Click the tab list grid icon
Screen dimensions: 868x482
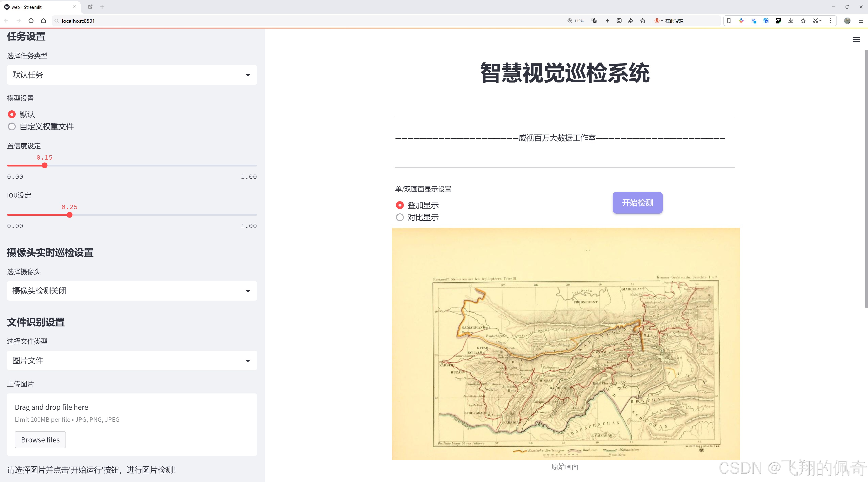(x=90, y=7)
